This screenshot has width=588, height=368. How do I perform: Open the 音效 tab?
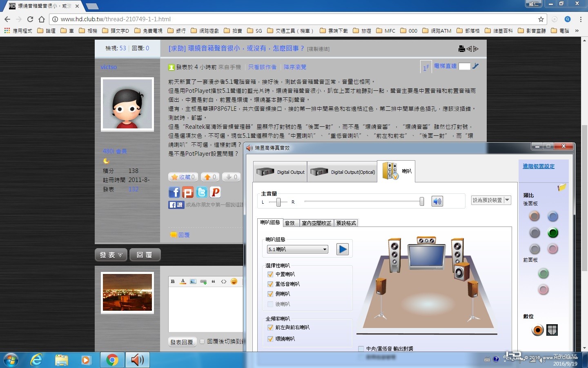pyautogui.click(x=290, y=223)
